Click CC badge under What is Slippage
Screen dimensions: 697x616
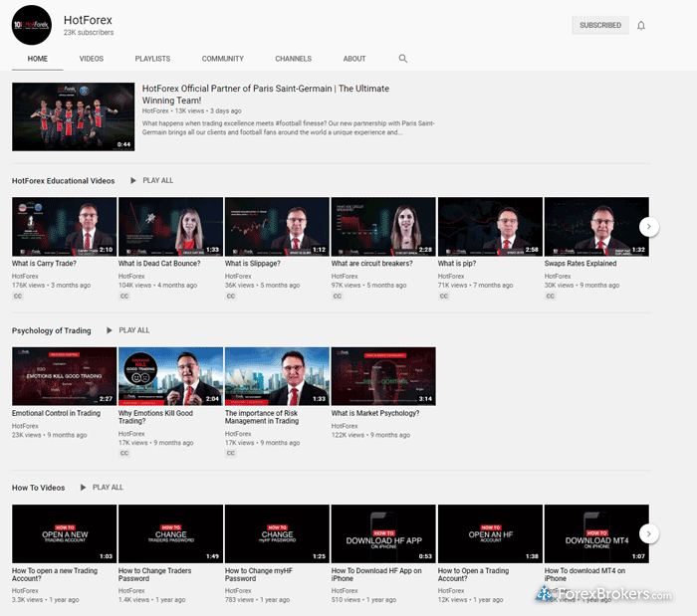click(231, 297)
